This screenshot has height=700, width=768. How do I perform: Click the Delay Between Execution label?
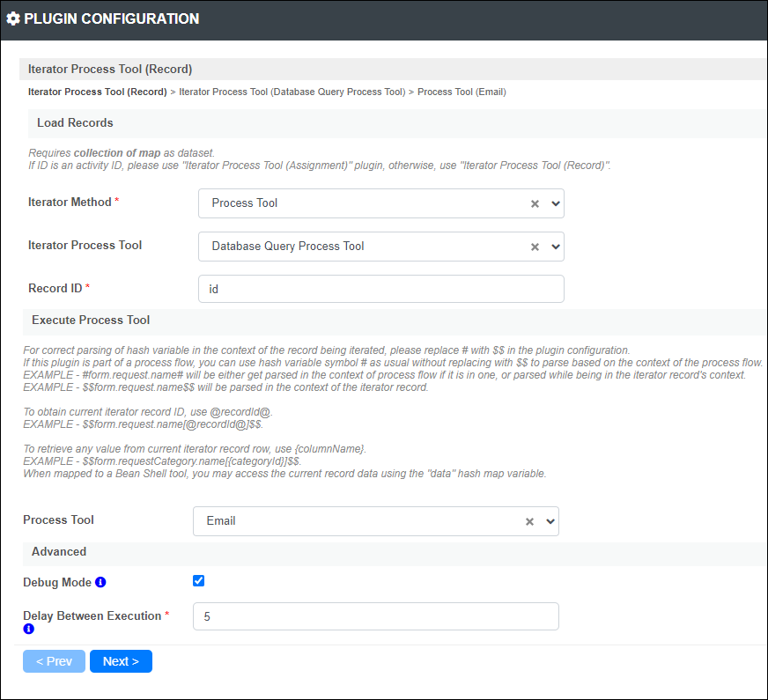pos(92,615)
